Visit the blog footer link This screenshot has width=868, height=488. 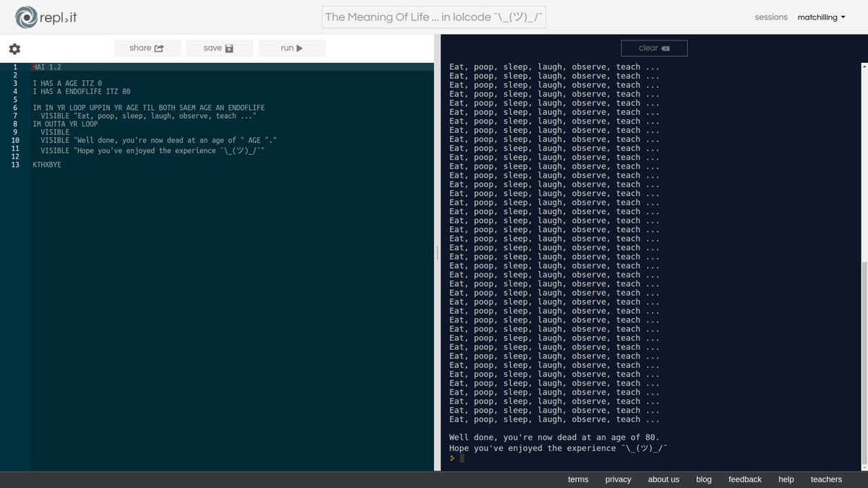(704, 479)
